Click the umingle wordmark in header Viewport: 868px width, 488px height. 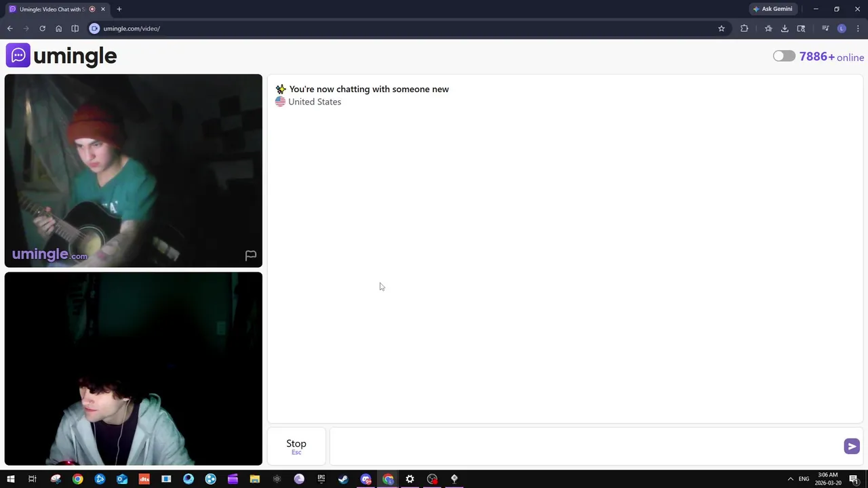pos(75,56)
